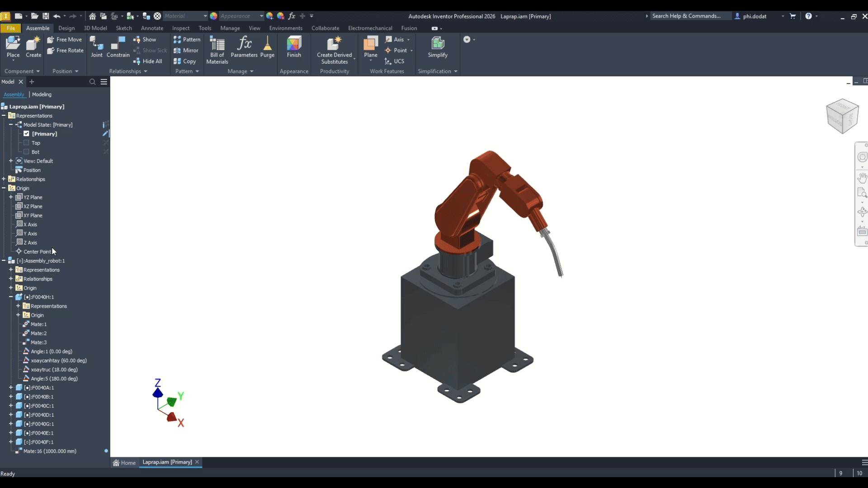Run the Simplify command
Viewport: 868px width, 488px height.
point(438,47)
